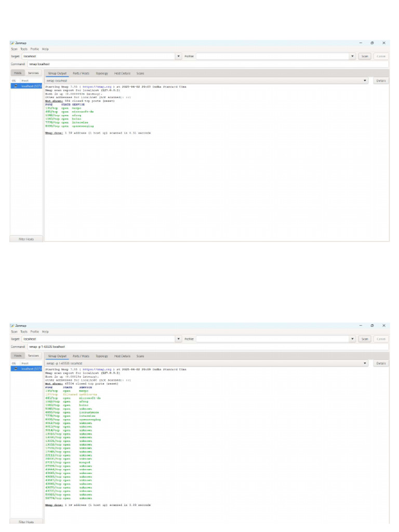Open Help menu in 'nmap localhost' window
The width and height of the screenshot is (399, 532).
[x=45, y=49]
